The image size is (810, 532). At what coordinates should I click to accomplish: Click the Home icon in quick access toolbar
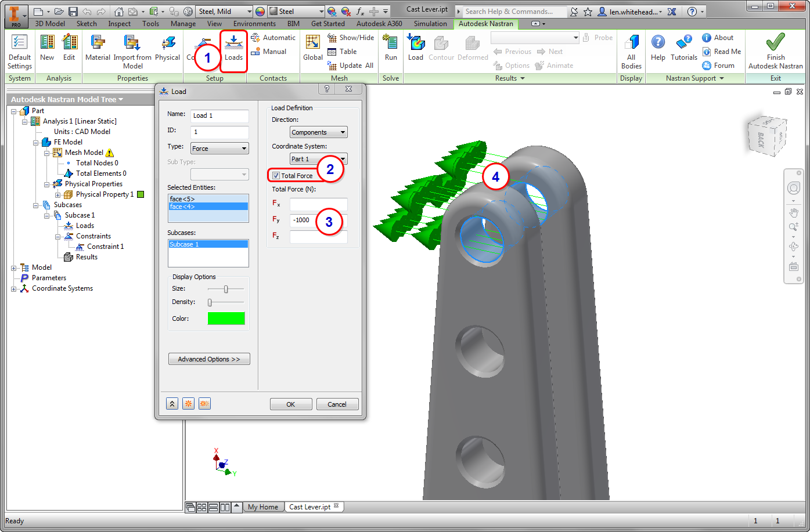118,12
